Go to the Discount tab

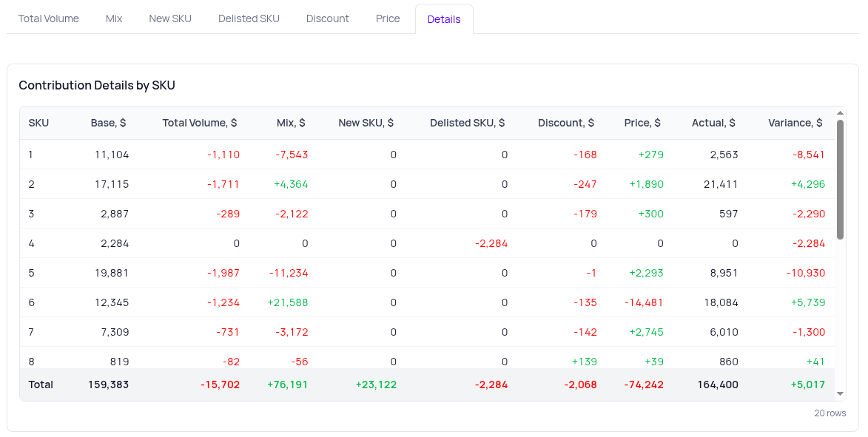tap(328, 18)
